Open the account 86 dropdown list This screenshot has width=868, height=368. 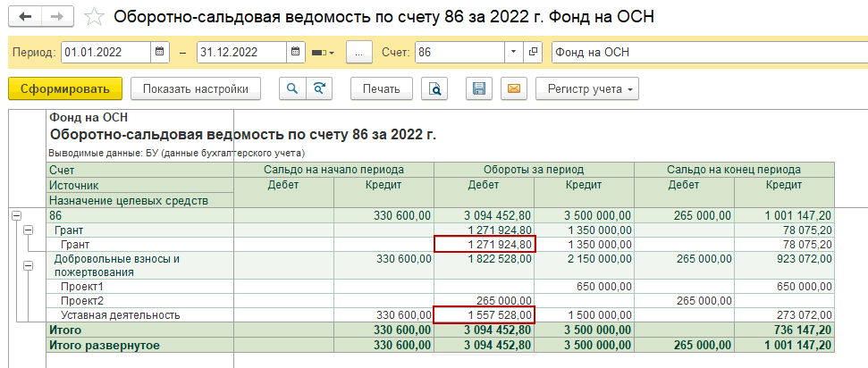[513, 53]
